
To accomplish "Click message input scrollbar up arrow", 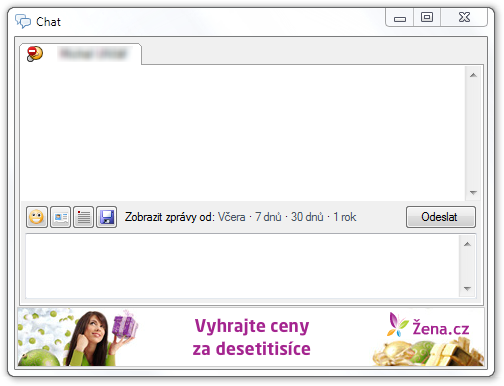I will click(467, 244).
